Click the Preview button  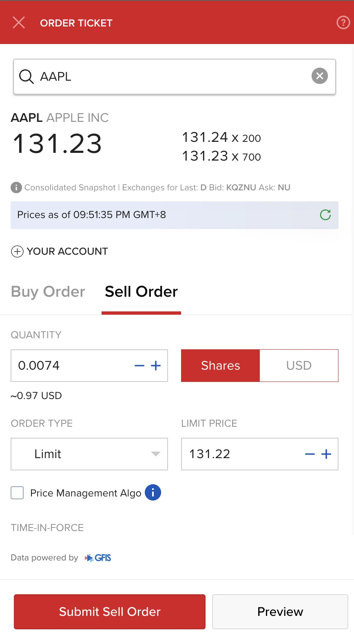pos(280,612)
